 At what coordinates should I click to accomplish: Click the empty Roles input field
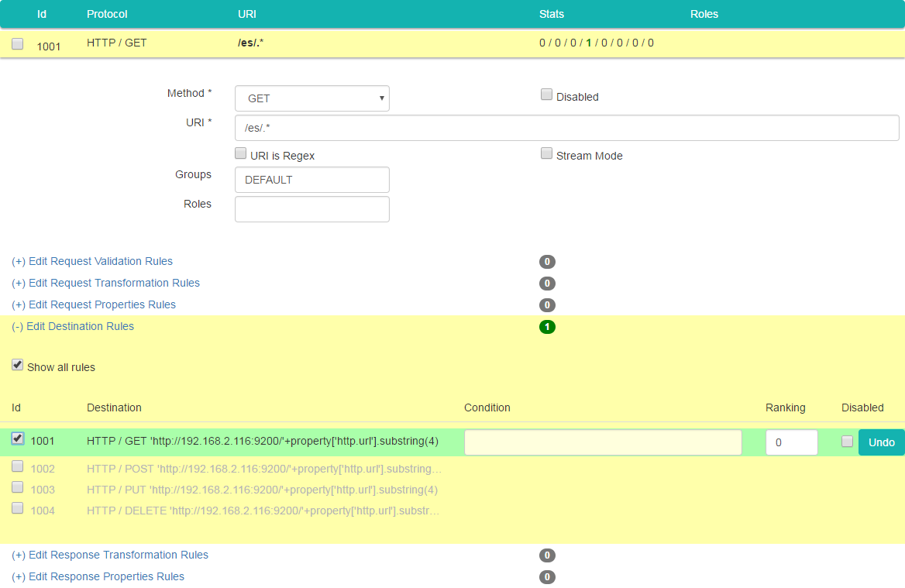coord(311,209)
